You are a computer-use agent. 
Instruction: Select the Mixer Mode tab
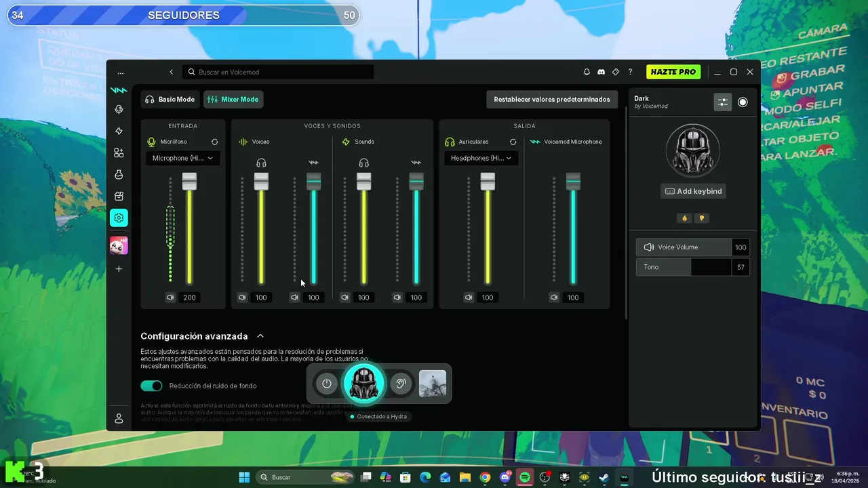[x=233, y=100]
